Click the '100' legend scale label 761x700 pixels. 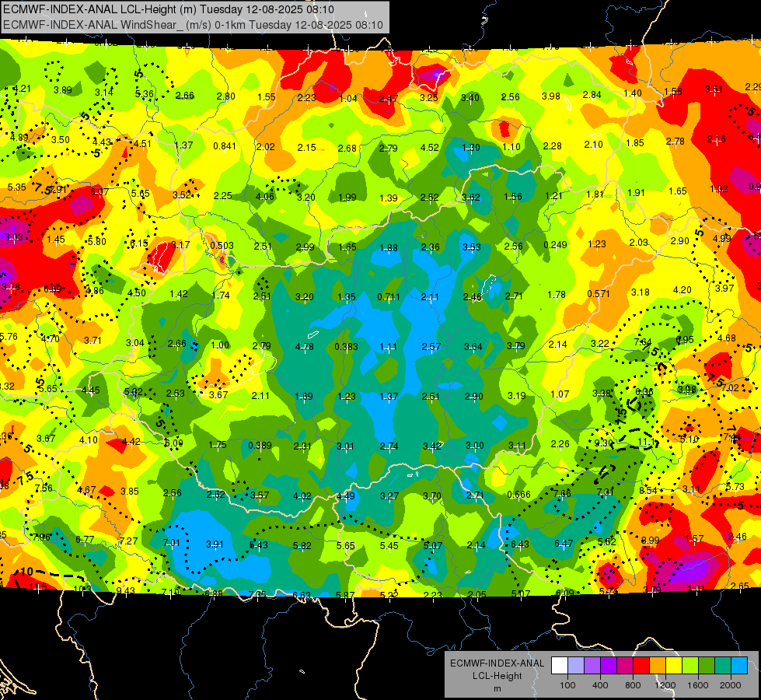tap(568, 685)
